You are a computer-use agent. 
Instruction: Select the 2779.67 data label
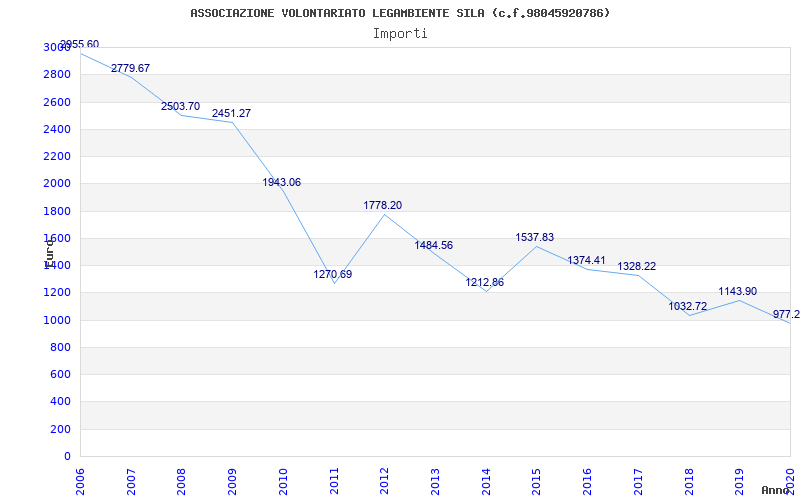[x=131, y=68]
